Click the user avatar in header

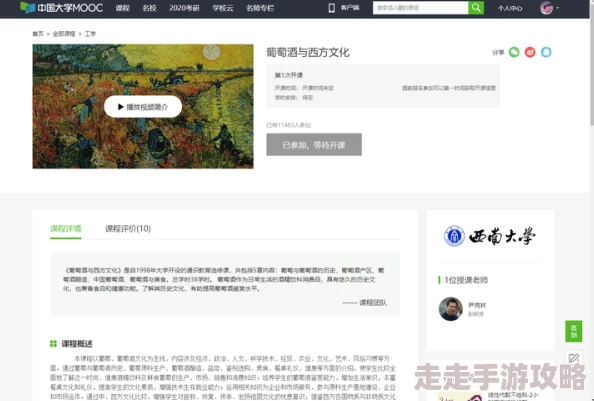pyautogui.click(x=546, y=8)
